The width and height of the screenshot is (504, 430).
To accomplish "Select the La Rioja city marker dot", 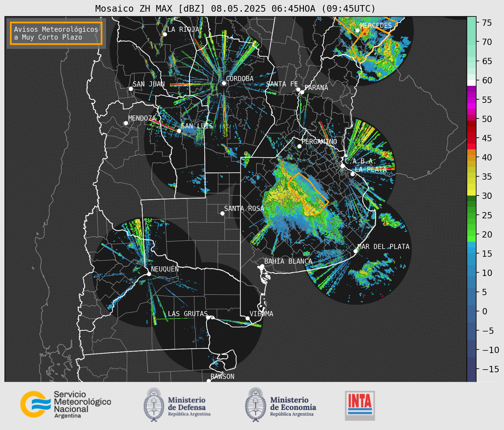I will 165,34.
